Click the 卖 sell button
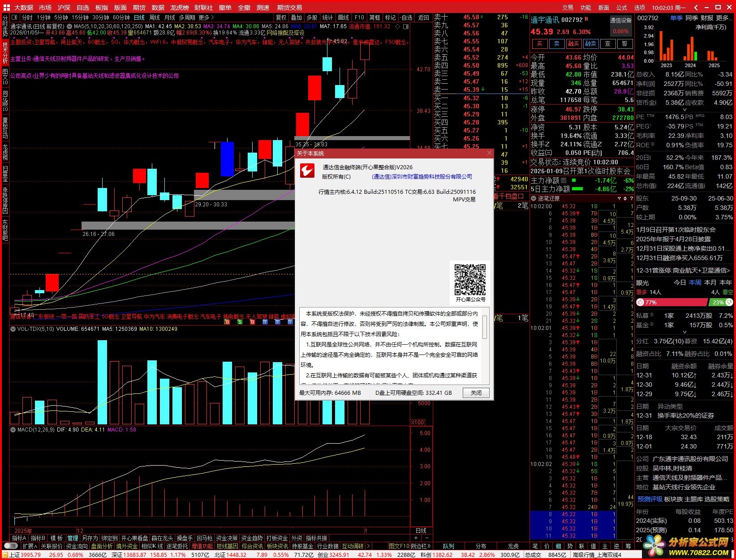The height and width of the screenshot is (560, 736). [x=556, y=43]
